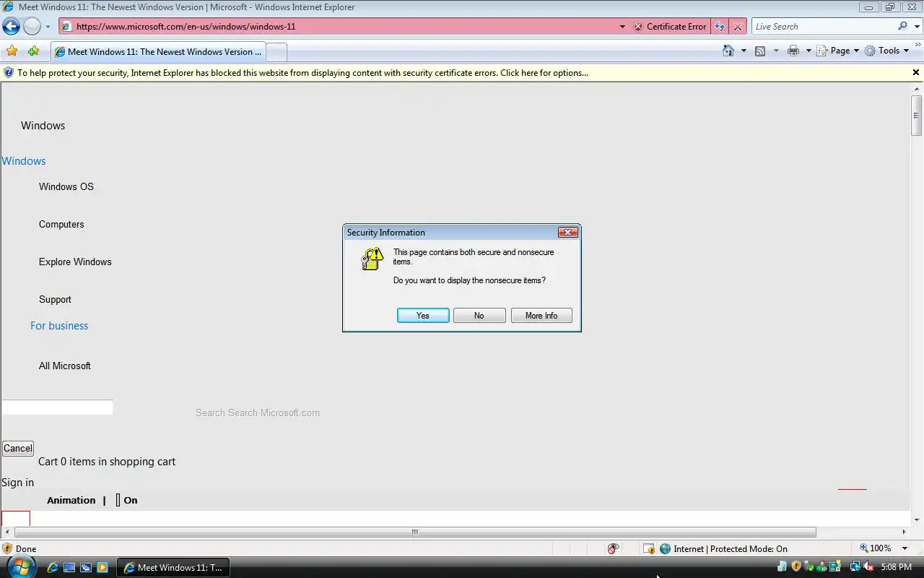Click the Refresh page icon
The height and width of the screenshot is (578, 924).
click(720, 27)
